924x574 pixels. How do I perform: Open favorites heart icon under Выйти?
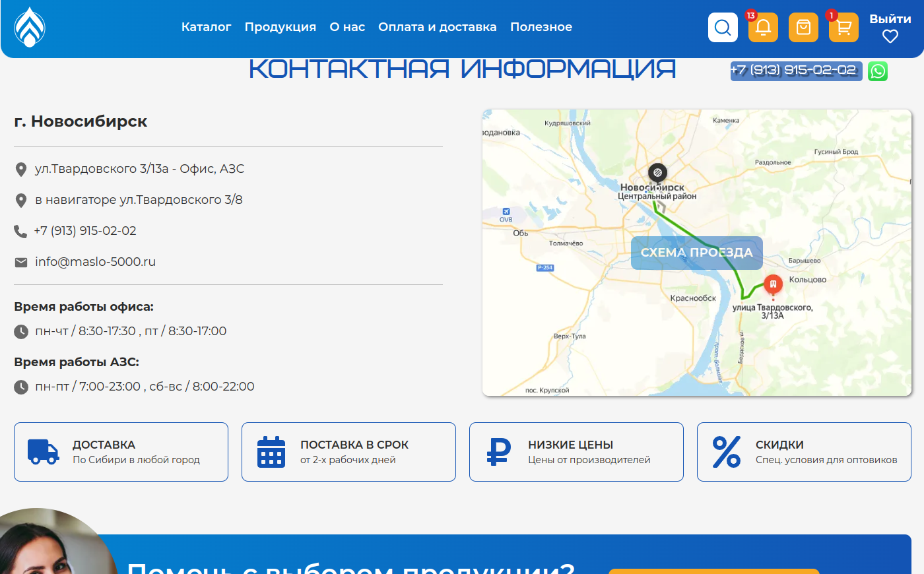coord(890,37)
